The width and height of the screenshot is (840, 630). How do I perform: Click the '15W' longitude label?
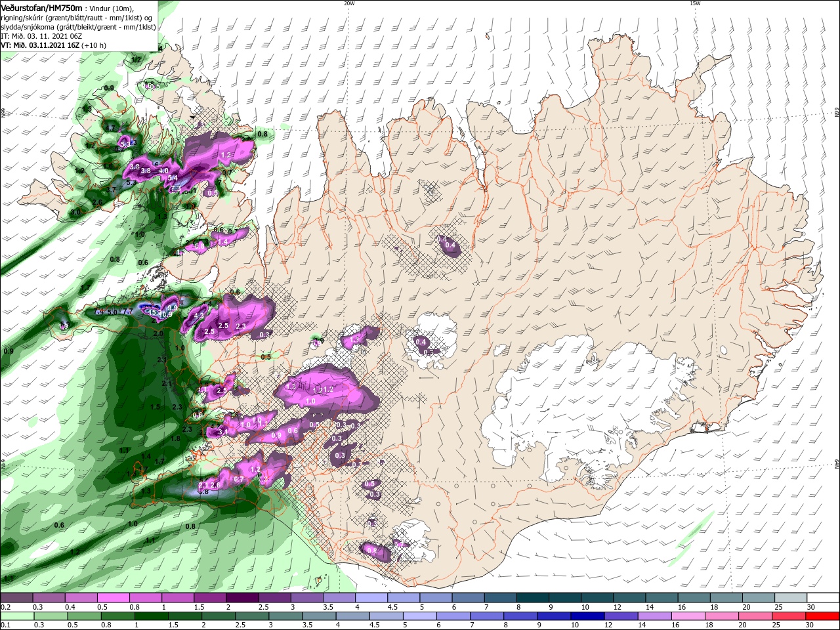pos(695,3)
